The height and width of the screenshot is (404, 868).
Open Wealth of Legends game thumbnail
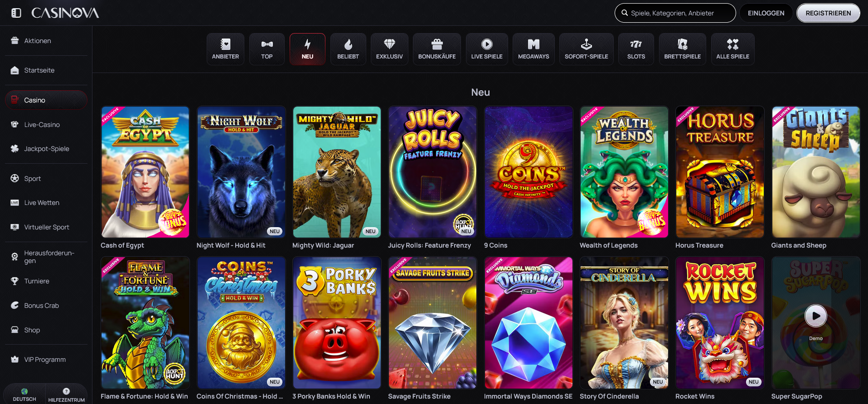[624, 172]
